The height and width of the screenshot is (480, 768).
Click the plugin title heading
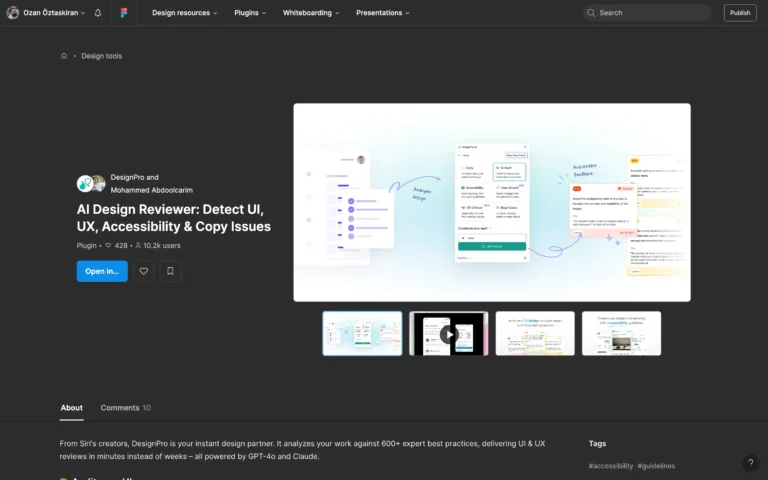pos(173,218)
